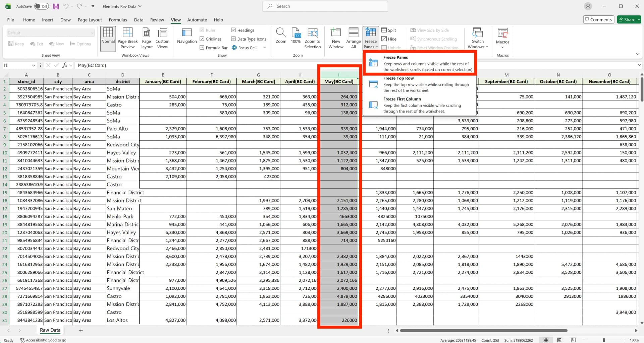The width and height of the screenshot is (644, 343).
Task: Switch to Normal view
Action: 108,38
